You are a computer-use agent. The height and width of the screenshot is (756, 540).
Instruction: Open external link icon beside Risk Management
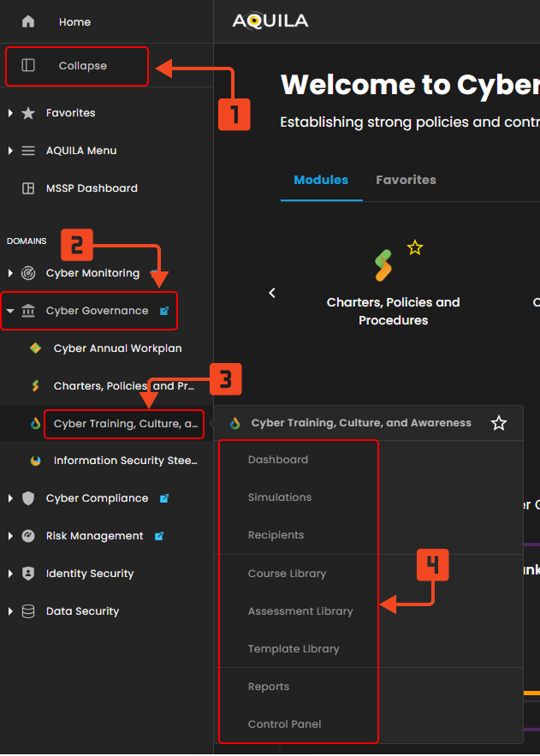[x=159, y=536]
